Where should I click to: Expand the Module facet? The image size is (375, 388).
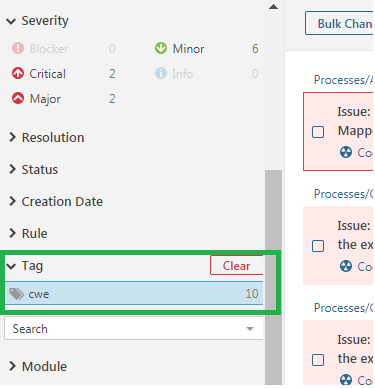[x=38, y=366]
